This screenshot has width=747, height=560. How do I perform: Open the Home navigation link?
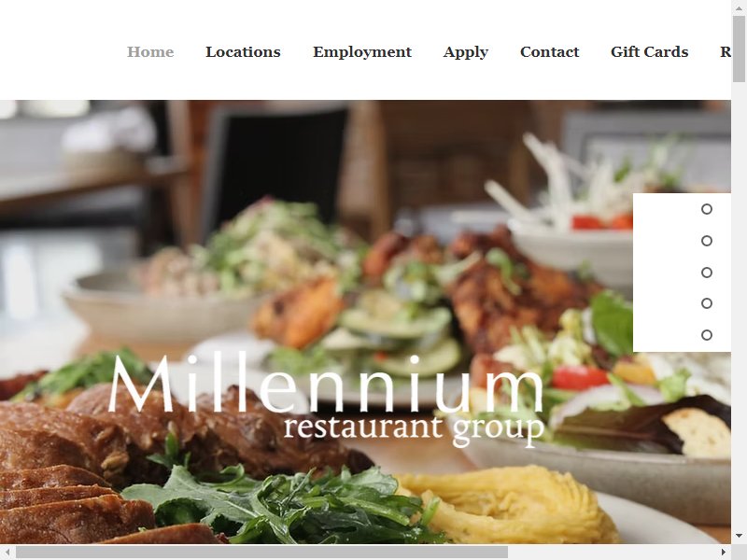tap(150, 51)
